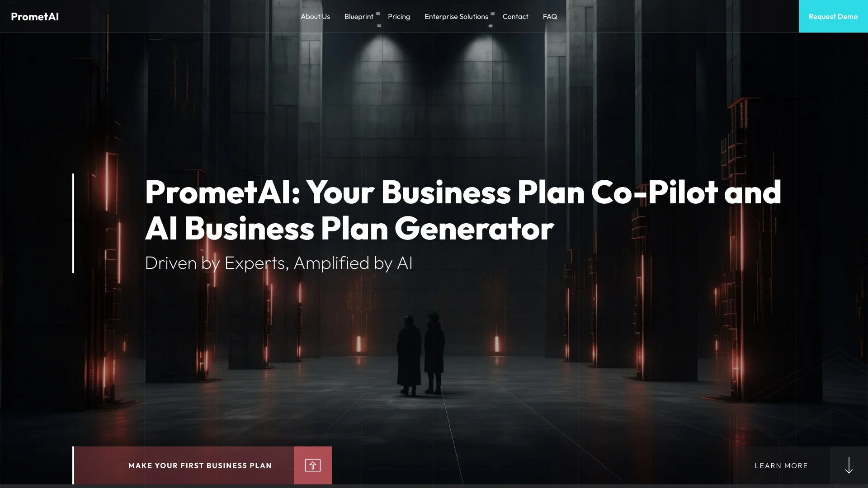Click the PrometAI logo icon
Viewport: 868px width, 488px height.
(x=34, y=16)
